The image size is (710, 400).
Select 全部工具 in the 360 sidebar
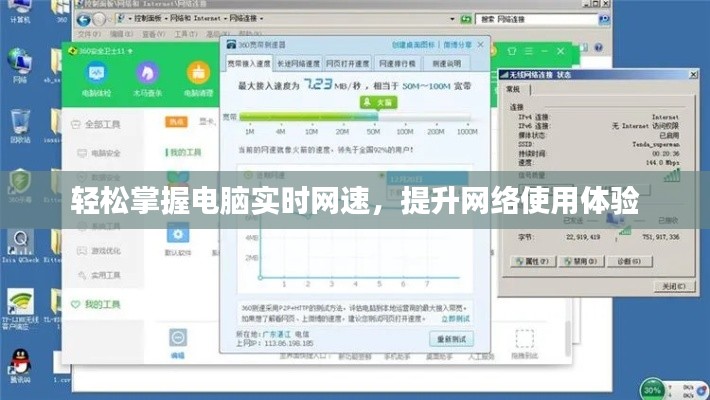(x=102, y=124)
